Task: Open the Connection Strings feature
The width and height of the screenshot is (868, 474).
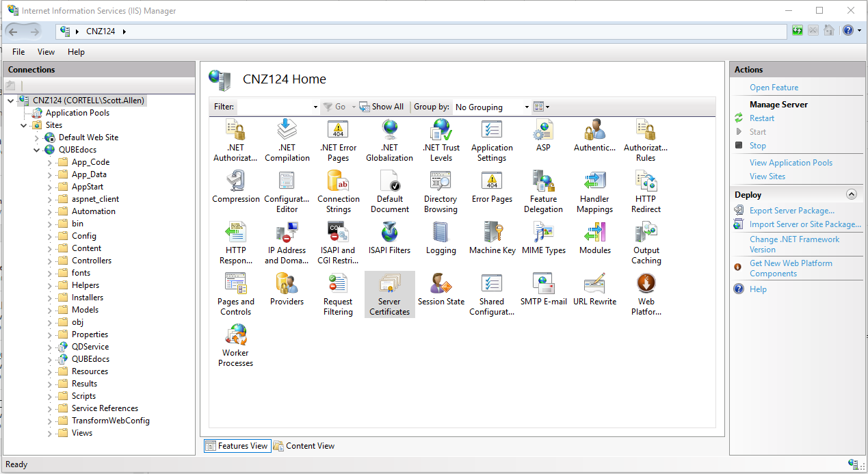Action: [338, 191]
